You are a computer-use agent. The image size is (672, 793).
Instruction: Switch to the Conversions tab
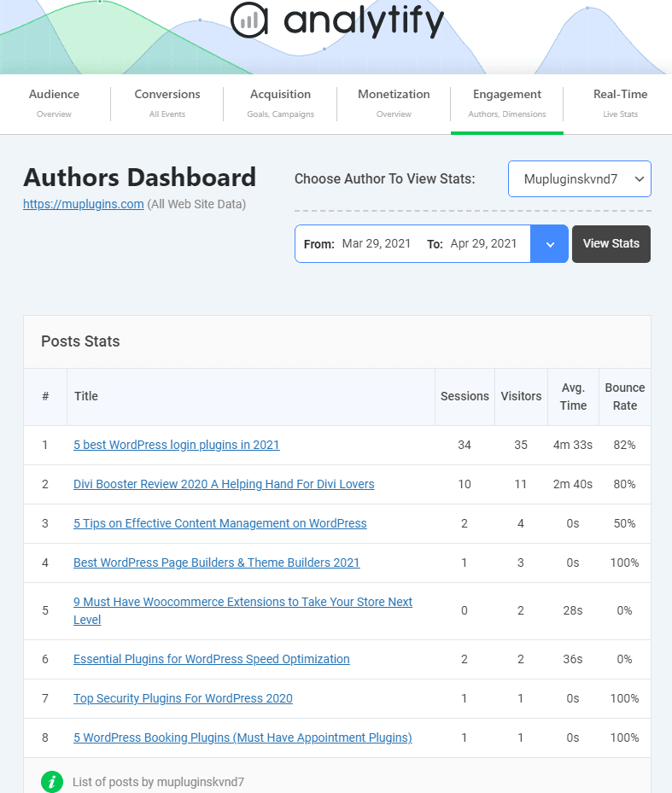click(167, 103)
